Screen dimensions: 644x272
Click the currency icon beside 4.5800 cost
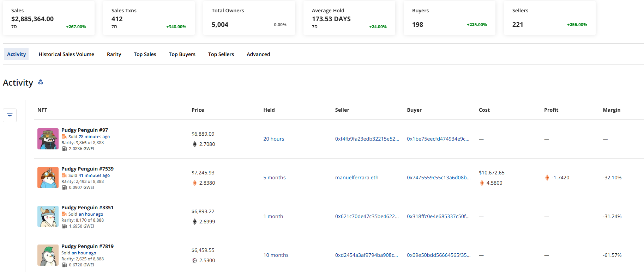pyautogui.click(x=482, y=183)
